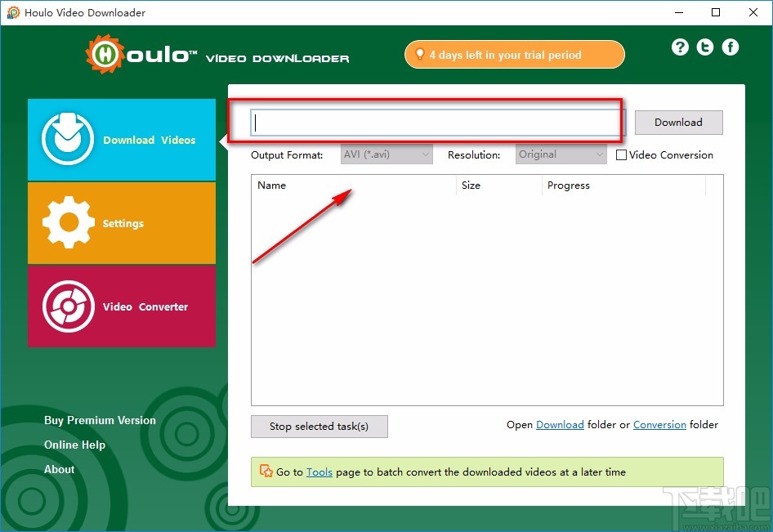Sort by the Size column header
773x532 pixels.
click(x=499, y=185)
